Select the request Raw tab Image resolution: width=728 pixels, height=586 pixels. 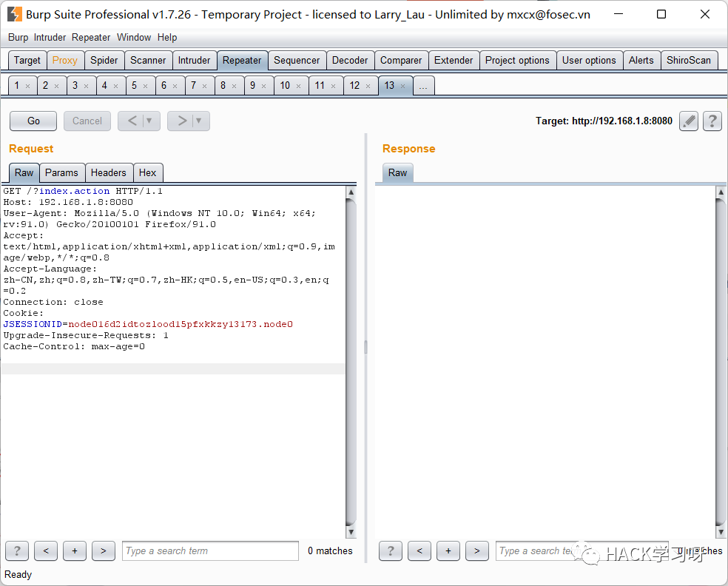pos(24,172)
